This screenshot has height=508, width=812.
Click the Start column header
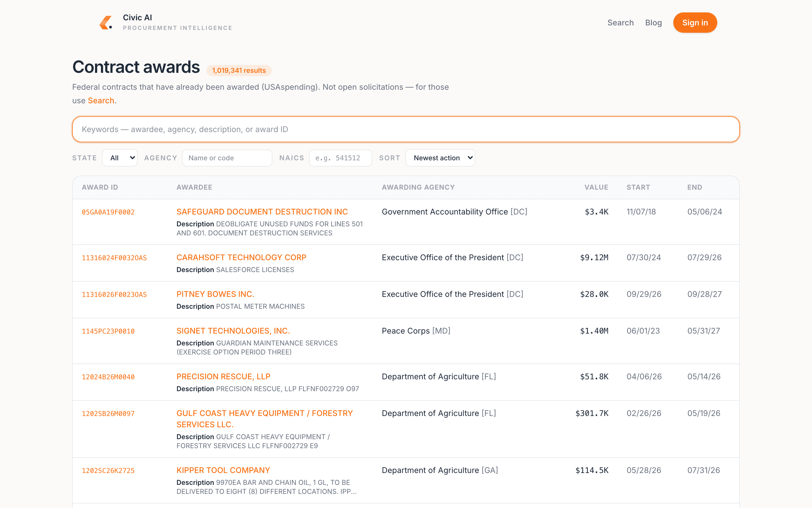[x=638, y=187]
